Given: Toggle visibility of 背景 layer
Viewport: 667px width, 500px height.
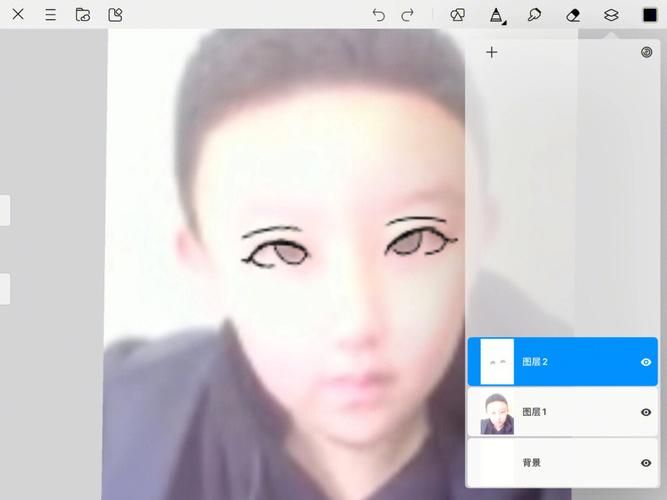Looking at the screenshot, I should (x=646, y=463).
